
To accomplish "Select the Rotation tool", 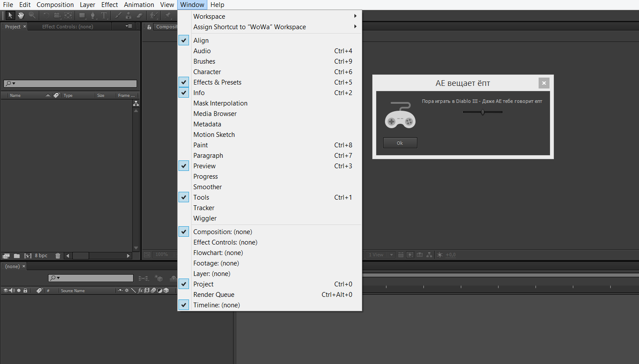I will coord(46,15).
